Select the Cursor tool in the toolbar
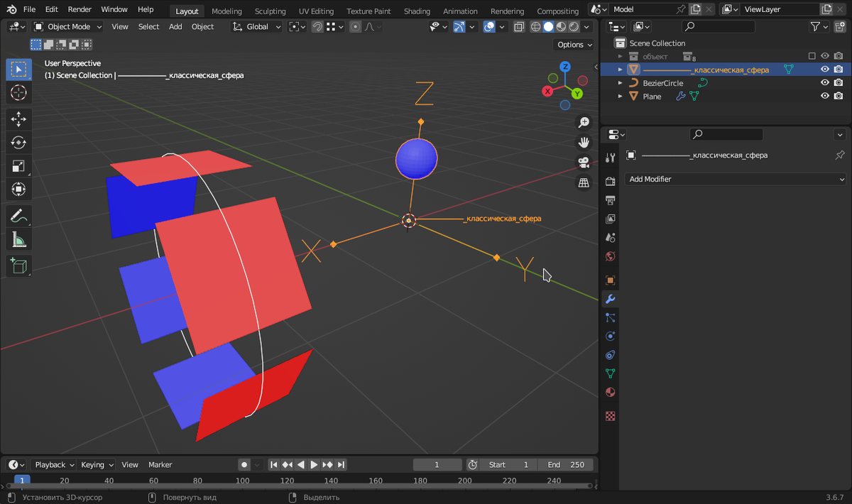The width and height of the screenshot is (852, 504). coord(19,93)
